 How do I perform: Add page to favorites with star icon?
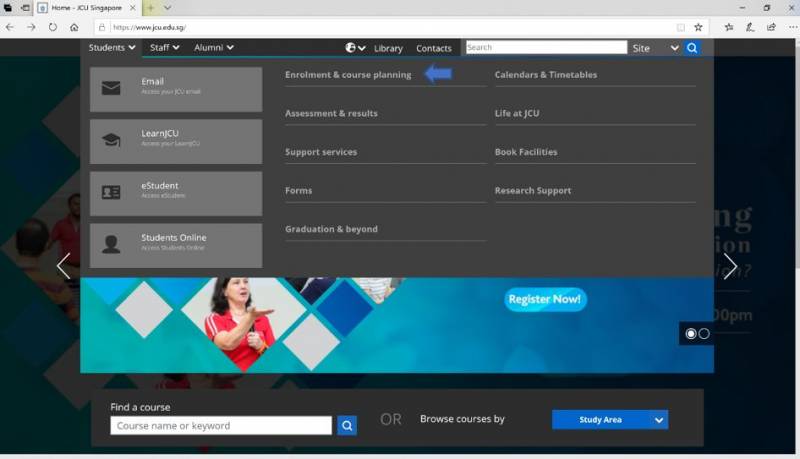[x=698, y=27]
